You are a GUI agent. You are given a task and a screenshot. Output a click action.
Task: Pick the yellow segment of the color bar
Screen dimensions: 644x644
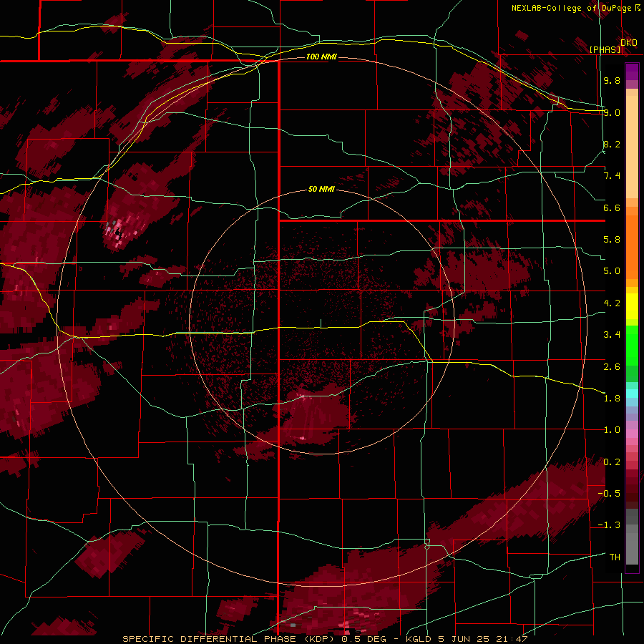tap(632, 306)
